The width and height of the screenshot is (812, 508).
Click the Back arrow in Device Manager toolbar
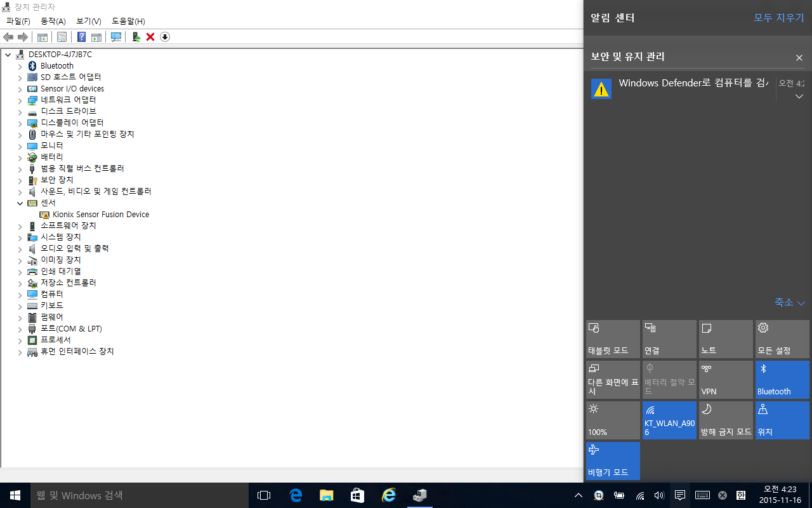pyautogui.click(x=8, y=37)
